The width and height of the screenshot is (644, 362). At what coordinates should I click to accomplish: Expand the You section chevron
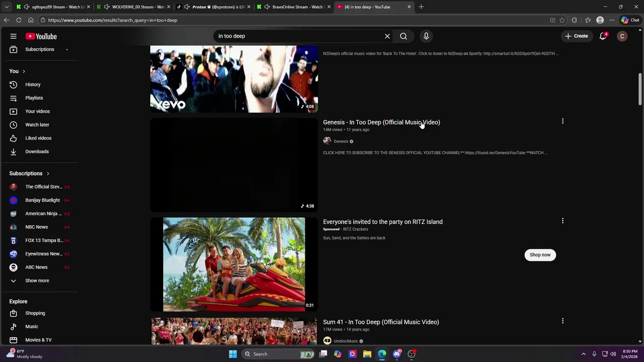tap(24, 71)
